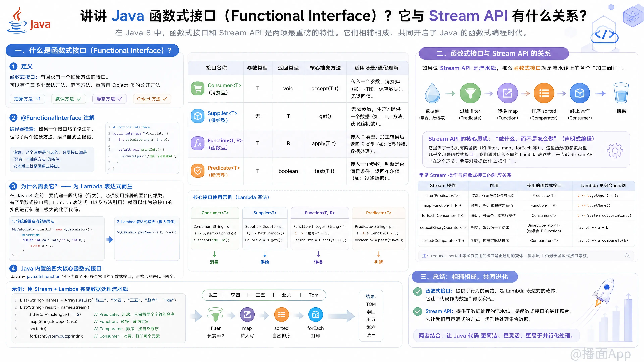Screen dimensions: 644x362
Task: Click the filter(Predicate<T>) cell in Stream table
Action: tap(443, 196)
